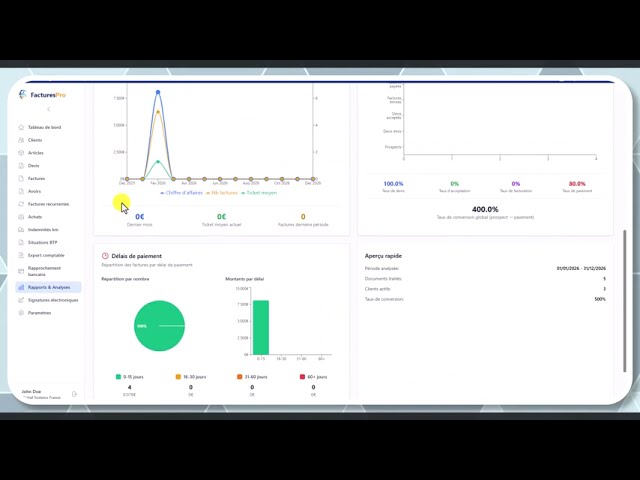Click the 100.0% Taux de devis figure
640x480 pixels.
pyautogui.click(x=393, y=184)
